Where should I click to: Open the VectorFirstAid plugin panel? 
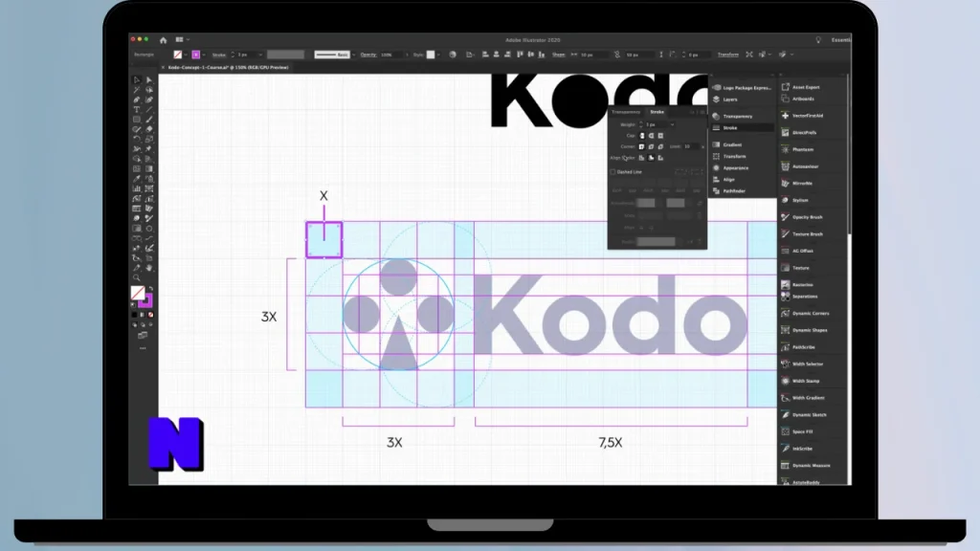(810, 116)
